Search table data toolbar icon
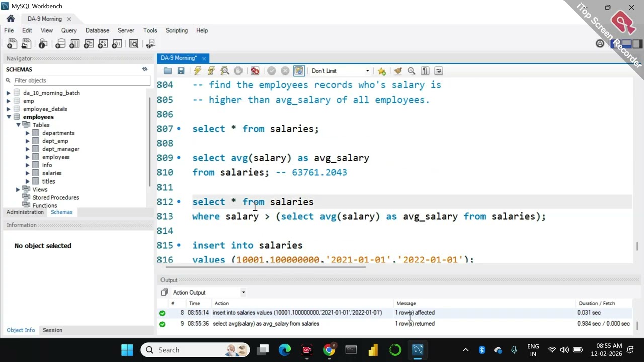644x362 pixels. [134, 44]
